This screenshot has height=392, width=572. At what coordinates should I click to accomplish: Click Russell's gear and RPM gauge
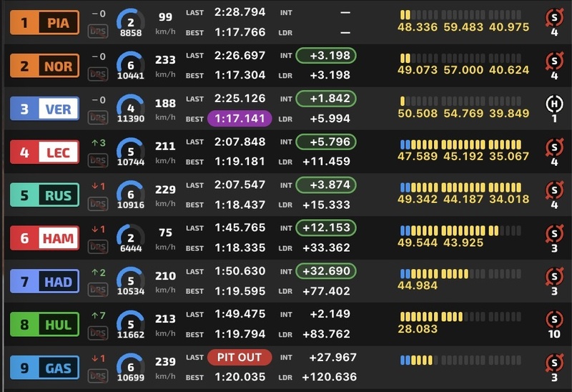click(131, 195)
